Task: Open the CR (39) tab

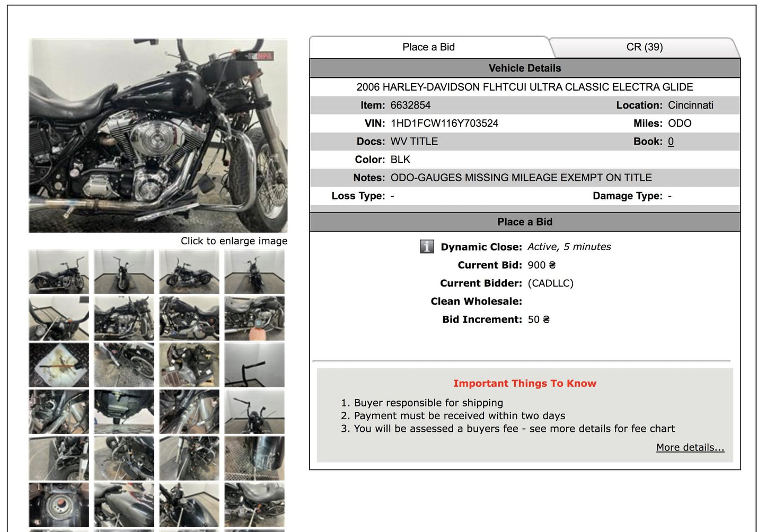Action: [x=644, y=47]
